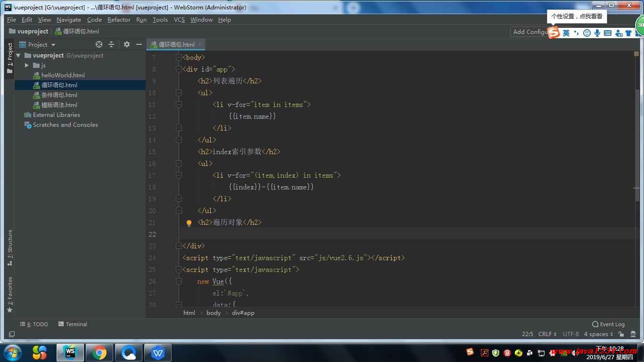Open the Windows Start menu

[12, 353]
